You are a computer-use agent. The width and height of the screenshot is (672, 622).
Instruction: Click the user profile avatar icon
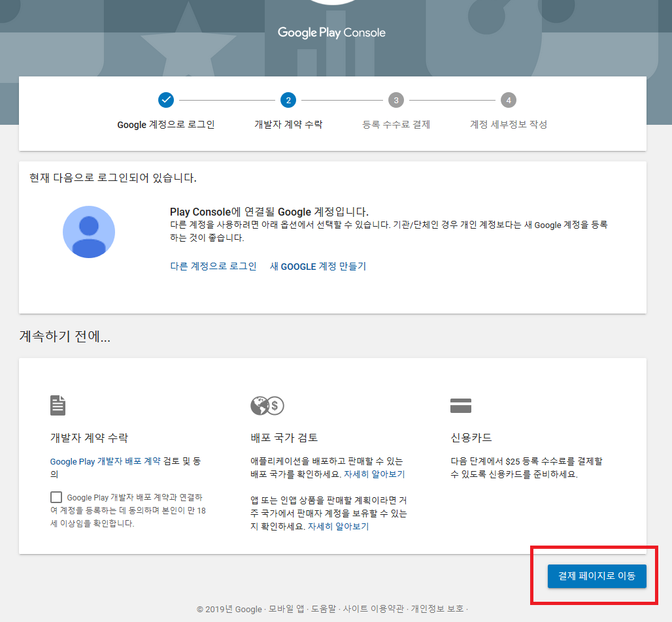click(x=89, y=232)
